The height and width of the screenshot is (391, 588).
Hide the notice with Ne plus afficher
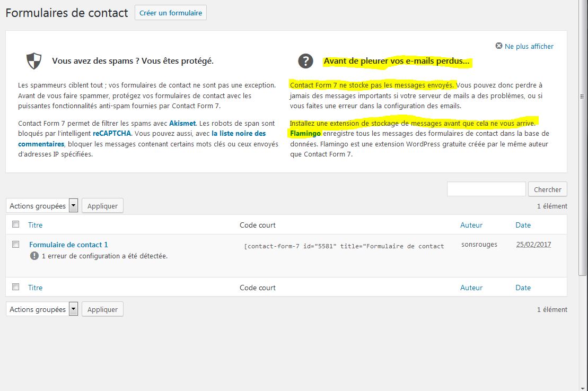coord(529,46)
